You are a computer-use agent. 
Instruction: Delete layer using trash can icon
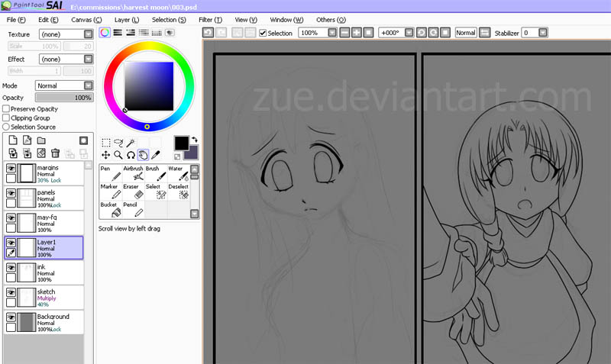click(x=56, y=153)
